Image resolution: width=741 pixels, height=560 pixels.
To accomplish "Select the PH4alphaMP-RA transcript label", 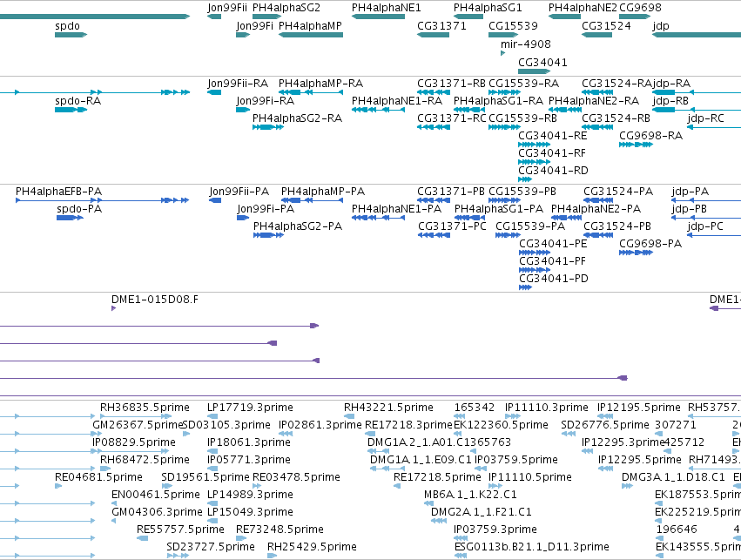I will click(321, 84).
